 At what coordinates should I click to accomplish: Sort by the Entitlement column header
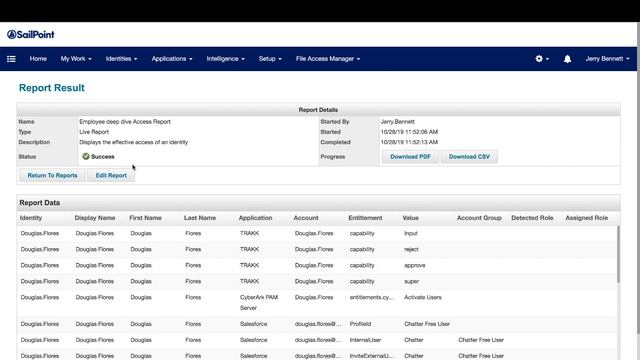pos(365,218)
